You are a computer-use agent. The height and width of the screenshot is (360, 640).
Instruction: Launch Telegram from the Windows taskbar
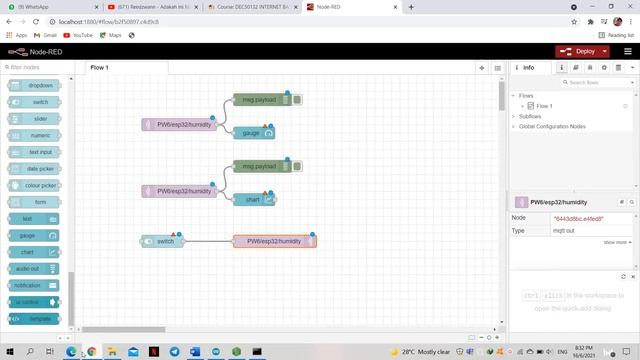point(174,351)
